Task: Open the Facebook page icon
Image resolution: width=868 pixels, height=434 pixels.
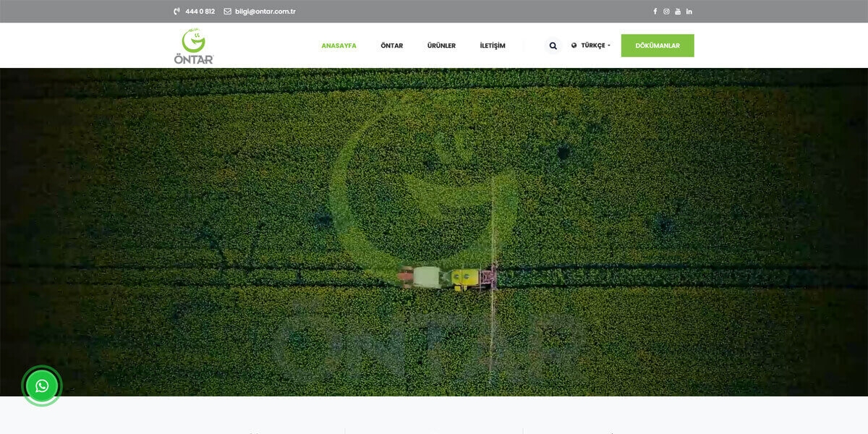Action: pos(655,12)
